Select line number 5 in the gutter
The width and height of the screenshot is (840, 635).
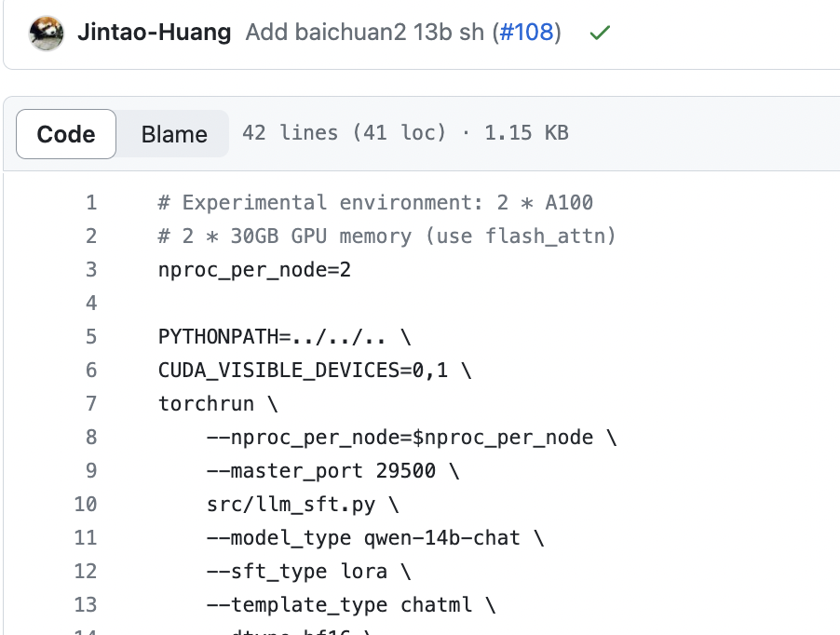click(x=90, y=337)
